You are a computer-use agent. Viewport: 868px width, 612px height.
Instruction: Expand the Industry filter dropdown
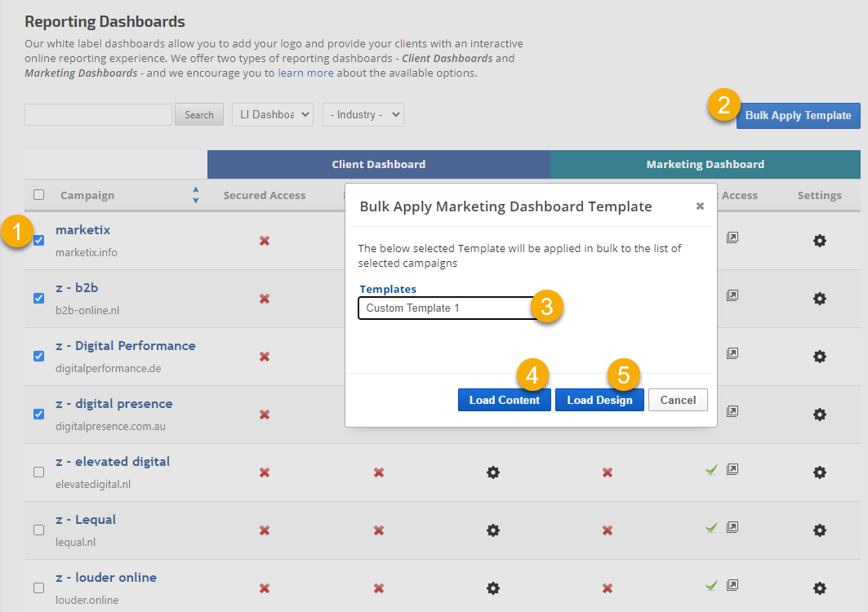coord(363,114)
